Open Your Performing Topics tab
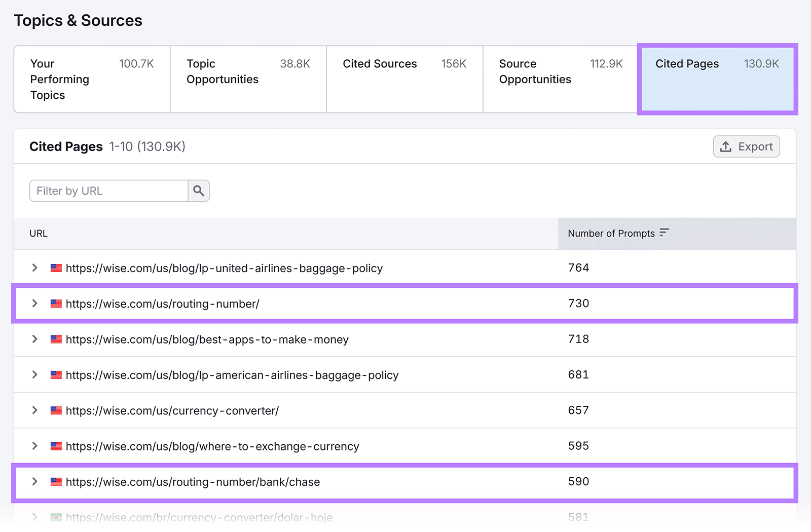811x532 pixels. tap(92, 80)
